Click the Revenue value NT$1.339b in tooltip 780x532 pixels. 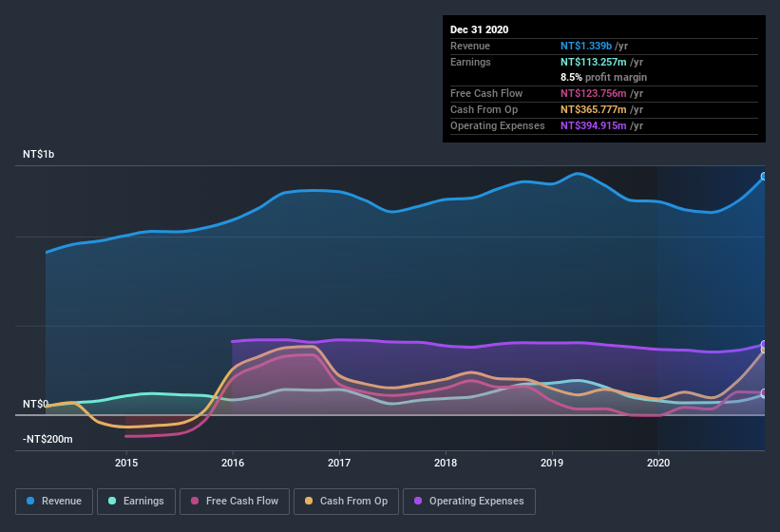click(x=586, y=46)
